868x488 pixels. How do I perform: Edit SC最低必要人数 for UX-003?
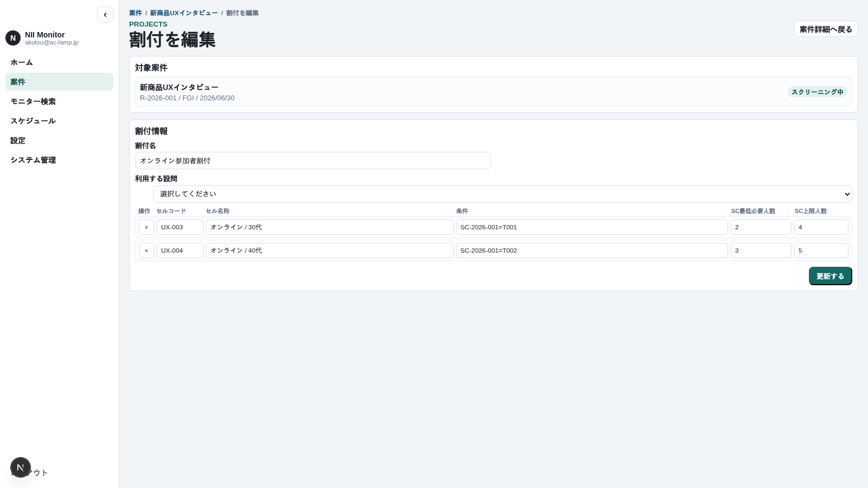tap(761, 227)
